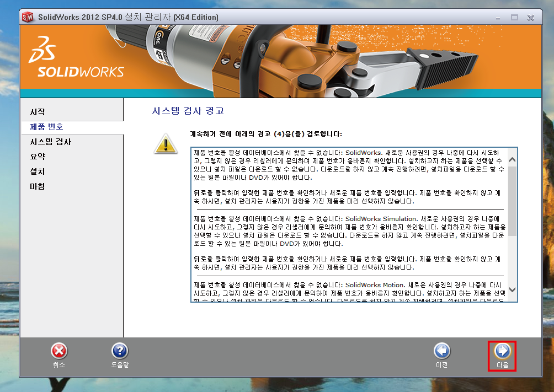Screen dimensions: 554x392
Task: Close the SolidWorks installation manager window
Action: tap(531, 17)
